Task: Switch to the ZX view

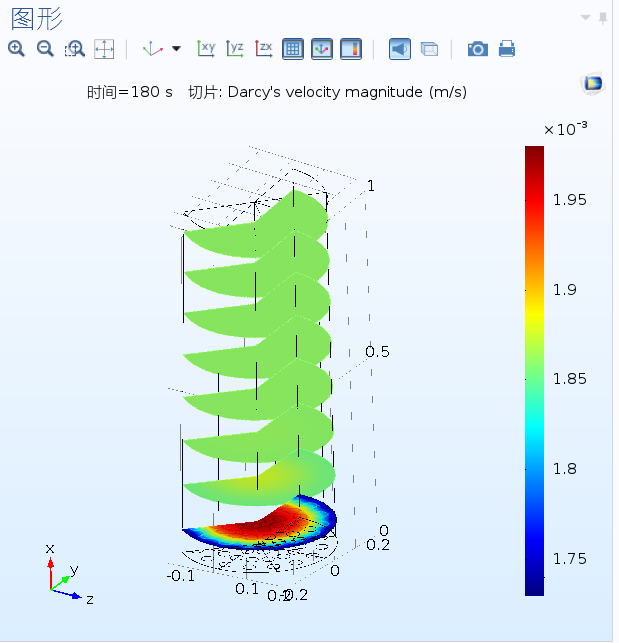Action: click(x=264, y=49)
